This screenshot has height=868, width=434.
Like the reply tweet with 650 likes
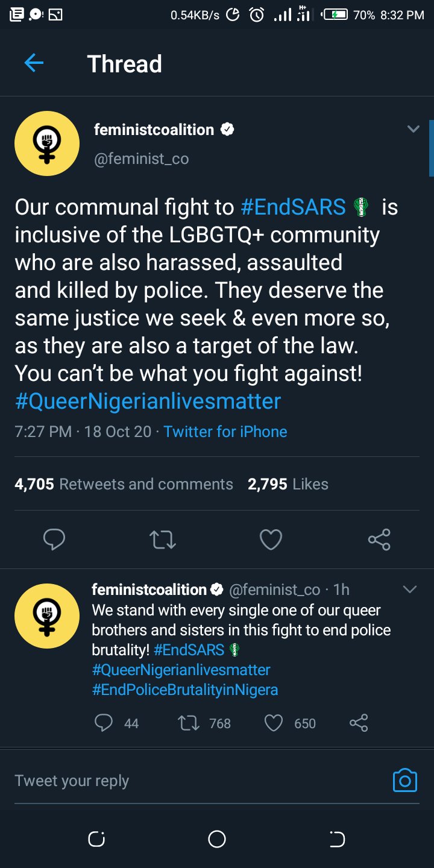274,723
